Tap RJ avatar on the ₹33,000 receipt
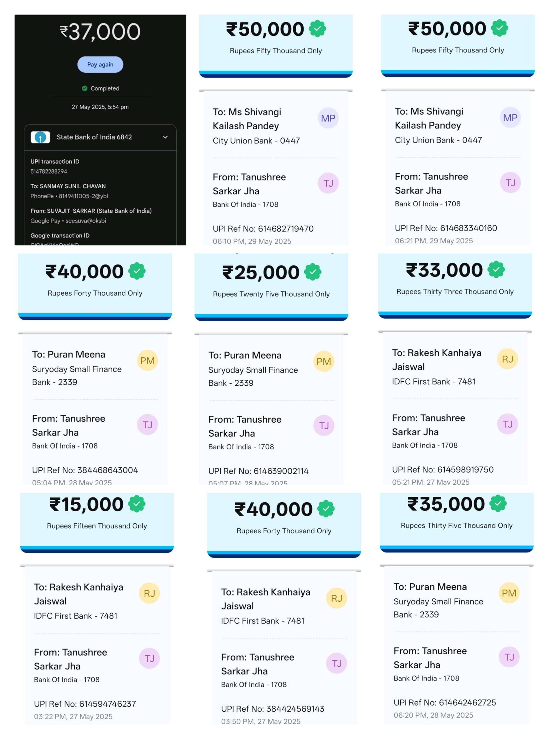This screenshot has height=739, width=560. pos(507,359)
